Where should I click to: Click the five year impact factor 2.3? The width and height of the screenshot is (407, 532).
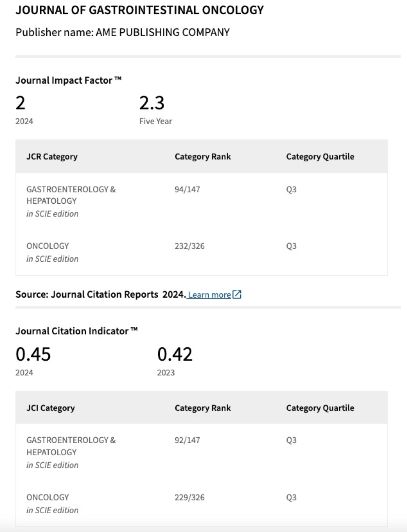click(152, 103)
